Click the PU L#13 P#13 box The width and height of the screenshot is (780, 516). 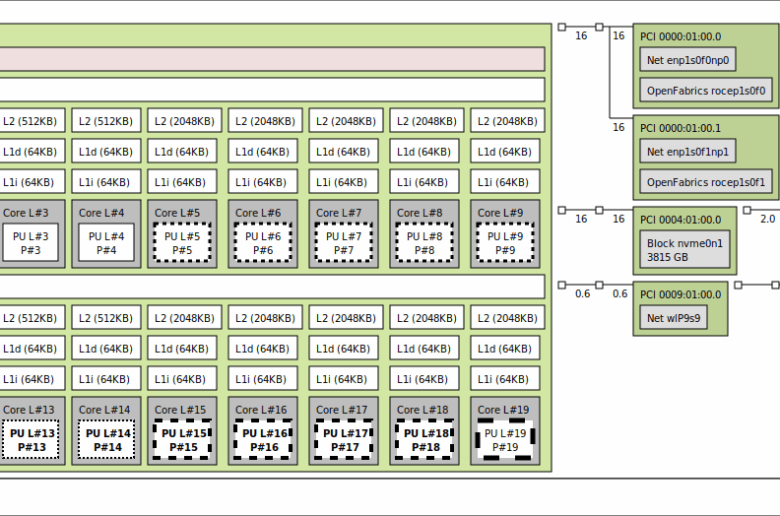pos(31,440)
